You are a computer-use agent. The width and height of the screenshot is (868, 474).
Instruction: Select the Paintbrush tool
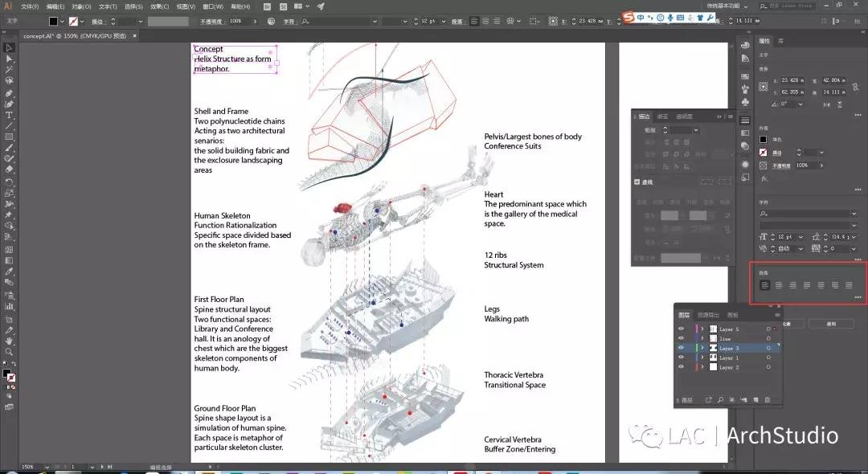click(9, 148)
